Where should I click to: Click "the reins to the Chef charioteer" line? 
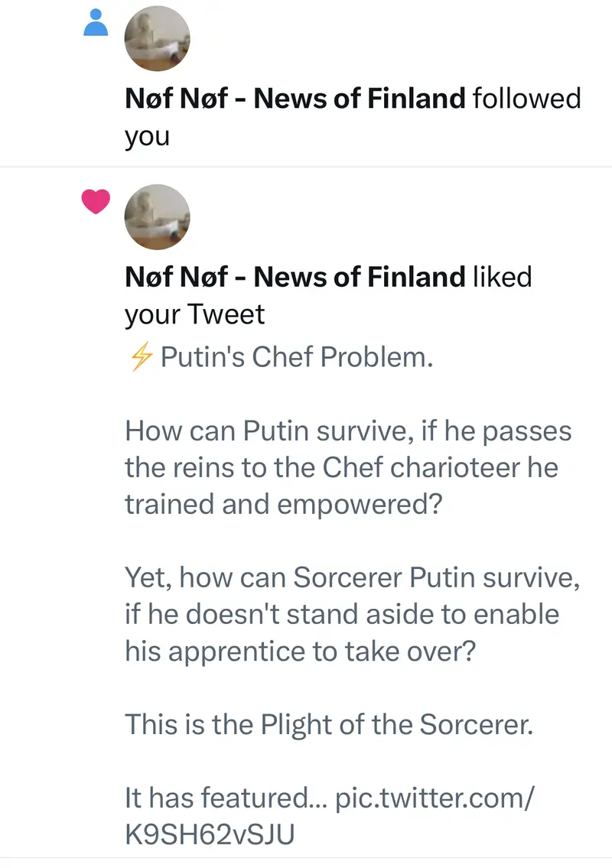(x=341, y=468)
